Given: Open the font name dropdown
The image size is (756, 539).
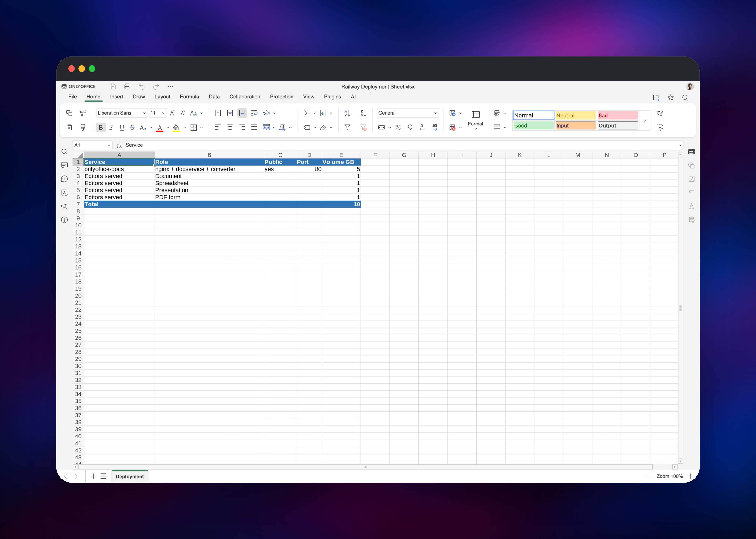Looking at the screenshot, I should tap(144, 113).
